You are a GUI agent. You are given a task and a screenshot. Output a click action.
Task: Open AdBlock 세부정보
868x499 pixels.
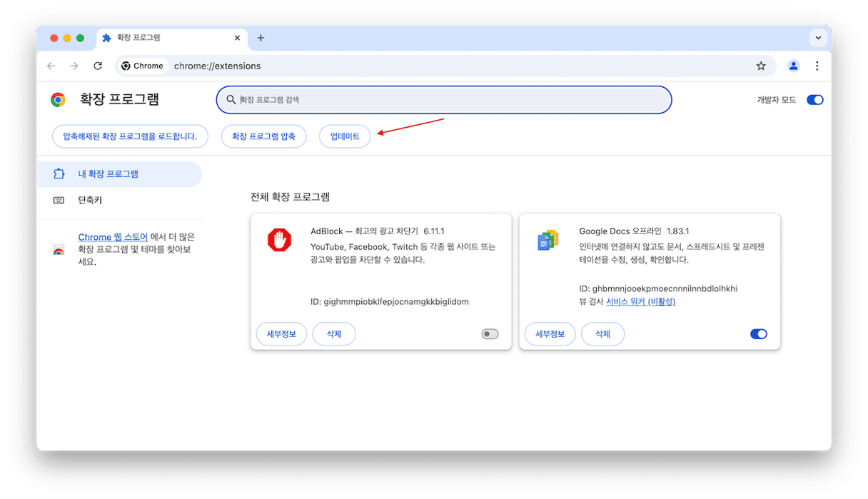coord(281,334)
